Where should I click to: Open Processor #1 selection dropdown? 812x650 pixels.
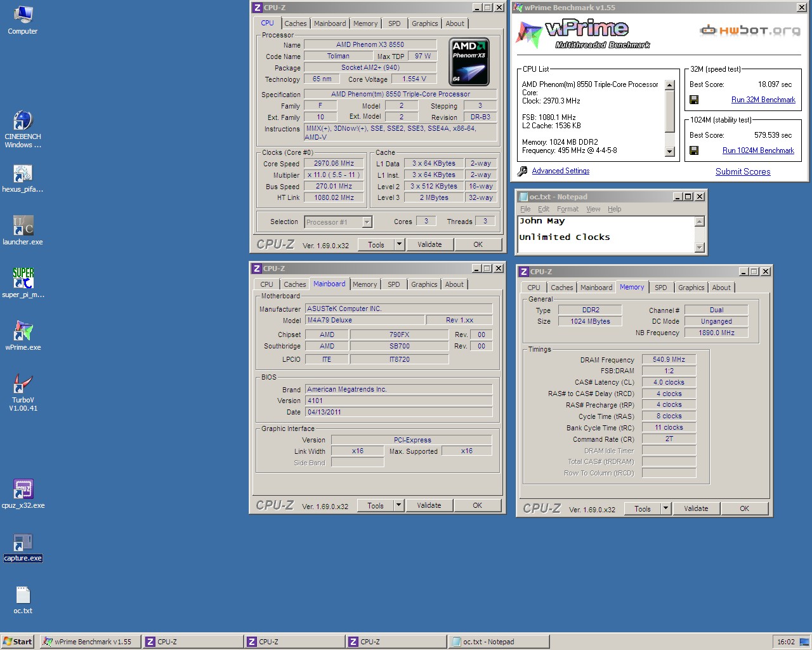click(x=367, y=222)
